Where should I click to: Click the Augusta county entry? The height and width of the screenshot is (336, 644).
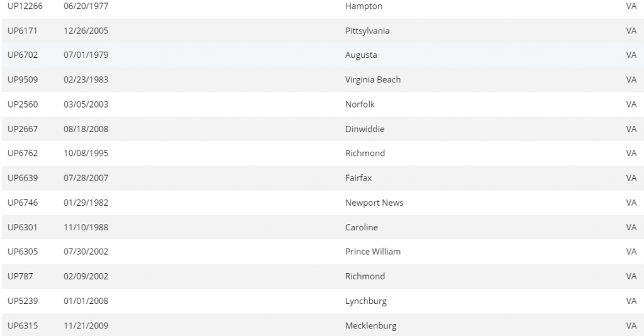(x=362, y=55)
